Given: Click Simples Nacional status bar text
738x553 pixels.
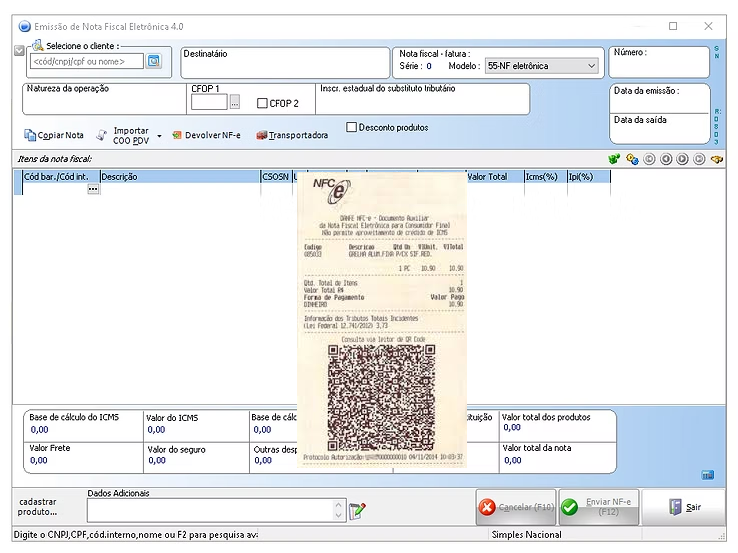Looking at the screenshot, I should [x=526, y=535].
